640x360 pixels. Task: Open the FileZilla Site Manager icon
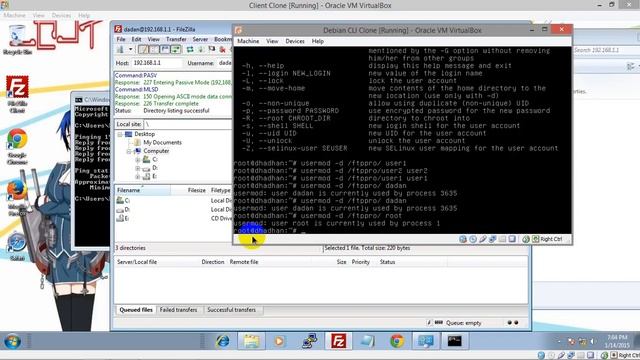pyautogui.click(x=120, y=50)
